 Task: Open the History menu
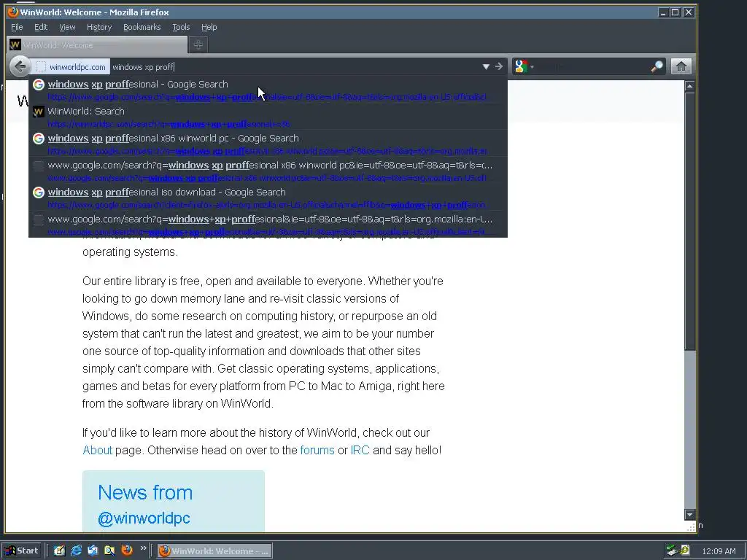click(99, 27)
